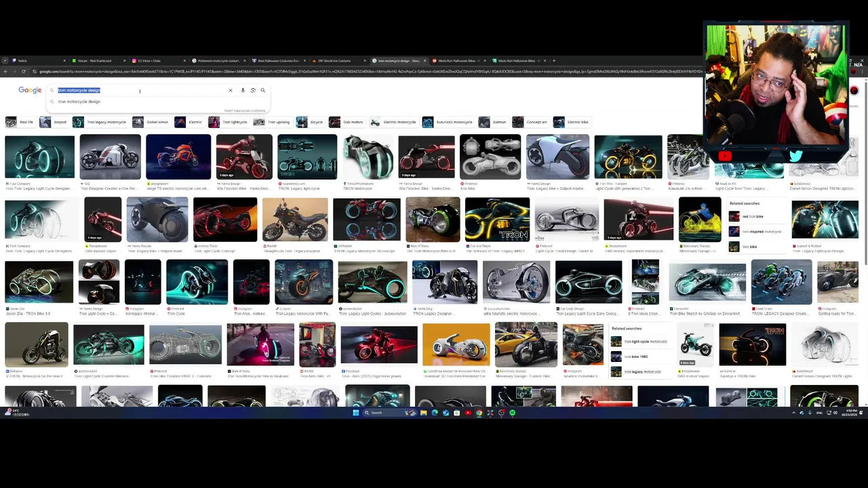Open Google Lens search by image icon
Image resolution: width=868 pixels, height=488 pixels.
(253, 90)
